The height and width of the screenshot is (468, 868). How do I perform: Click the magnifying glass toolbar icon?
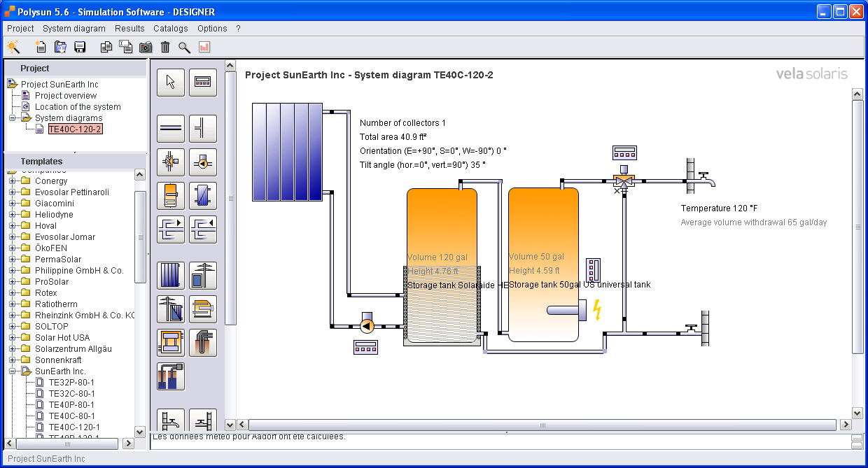tap(184, 47)
